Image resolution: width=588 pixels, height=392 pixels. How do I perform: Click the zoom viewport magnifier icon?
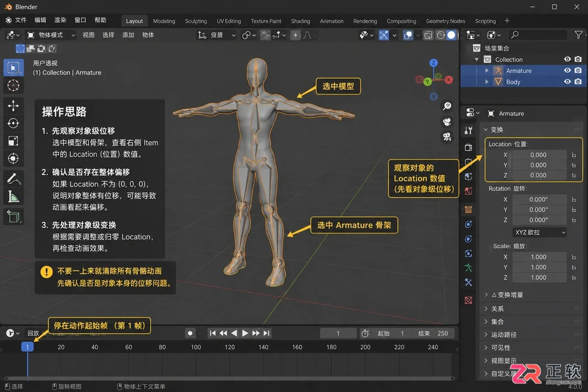pyautogui.click(x=447, y=106)
